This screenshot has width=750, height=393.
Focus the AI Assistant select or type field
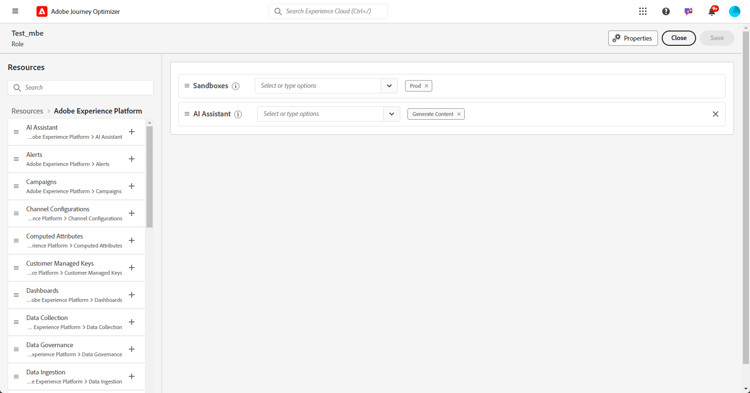coord(320,114)
